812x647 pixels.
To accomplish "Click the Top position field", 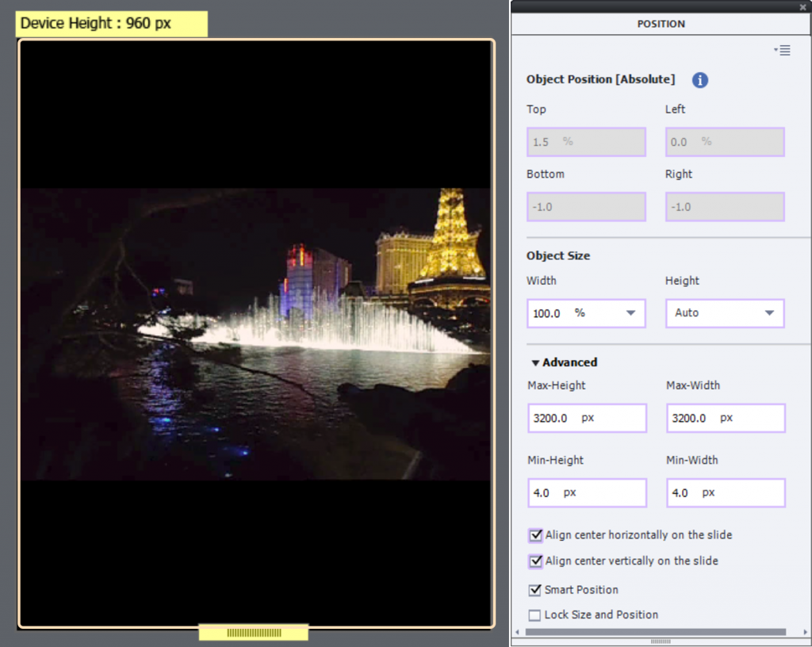I will tap(586, 142).
